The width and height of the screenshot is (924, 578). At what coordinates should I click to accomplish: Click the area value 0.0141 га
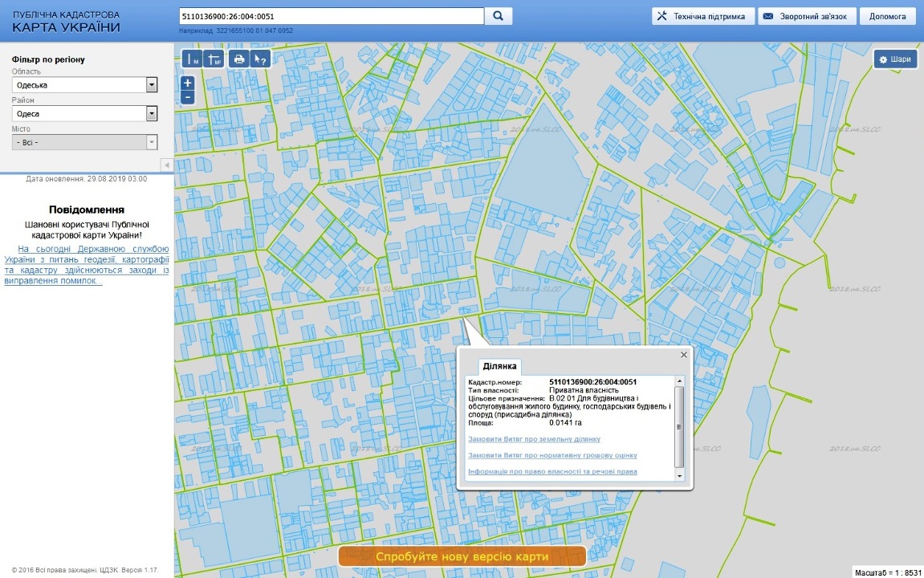[x=565, y=422]
